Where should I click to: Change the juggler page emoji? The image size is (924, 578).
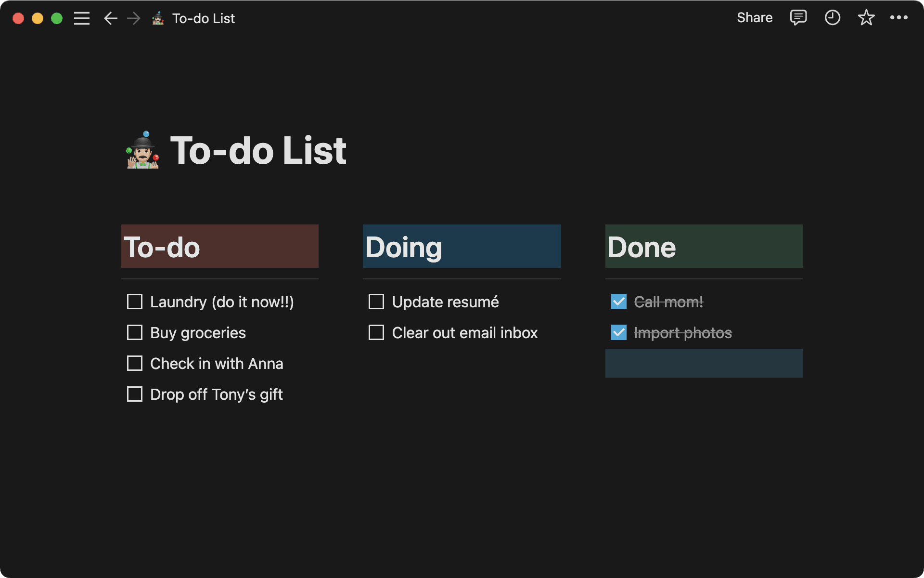[141, 150]
